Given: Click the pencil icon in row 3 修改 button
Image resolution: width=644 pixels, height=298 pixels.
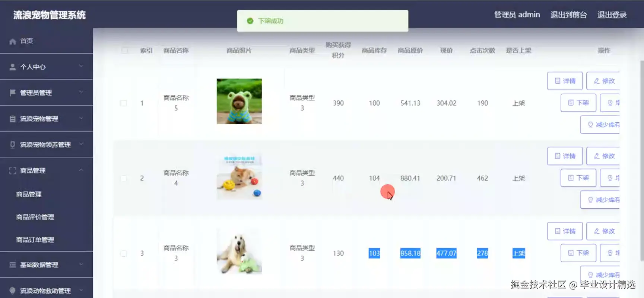Looking at the screenshot, I should [x=597, y=231].
